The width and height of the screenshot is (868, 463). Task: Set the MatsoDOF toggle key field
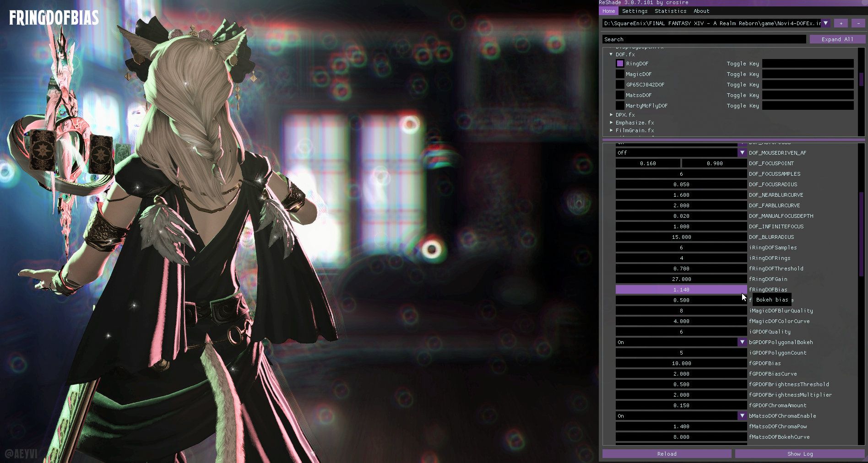tap(808, 95)
